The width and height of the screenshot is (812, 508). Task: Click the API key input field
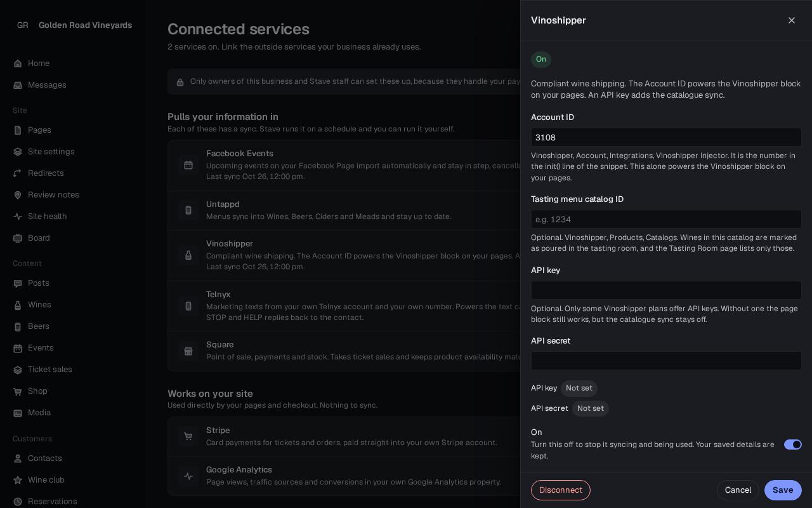coord(666,290)
